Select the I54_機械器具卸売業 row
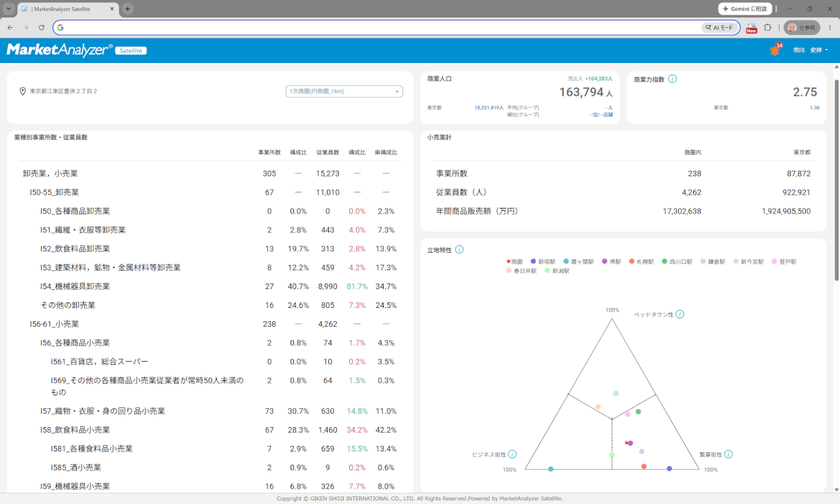This screenshot has height=504, width=840. (x=209, y=286)
